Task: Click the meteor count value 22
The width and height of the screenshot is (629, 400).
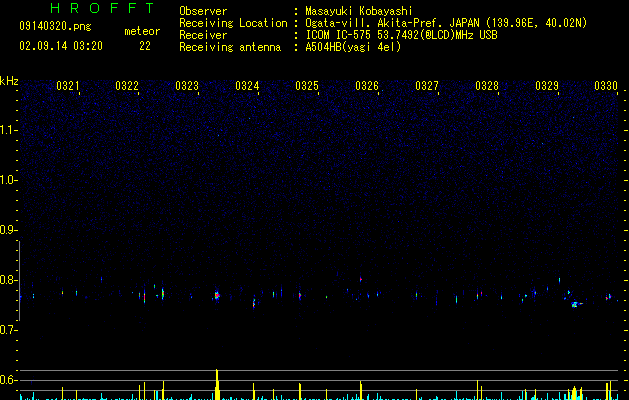Action: click(x=145, y=46)
